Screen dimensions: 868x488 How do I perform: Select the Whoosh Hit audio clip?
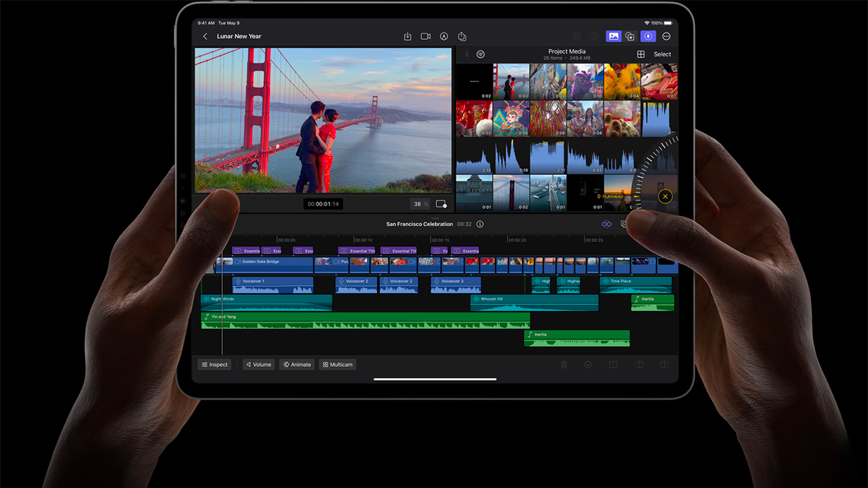coord(534,302)
